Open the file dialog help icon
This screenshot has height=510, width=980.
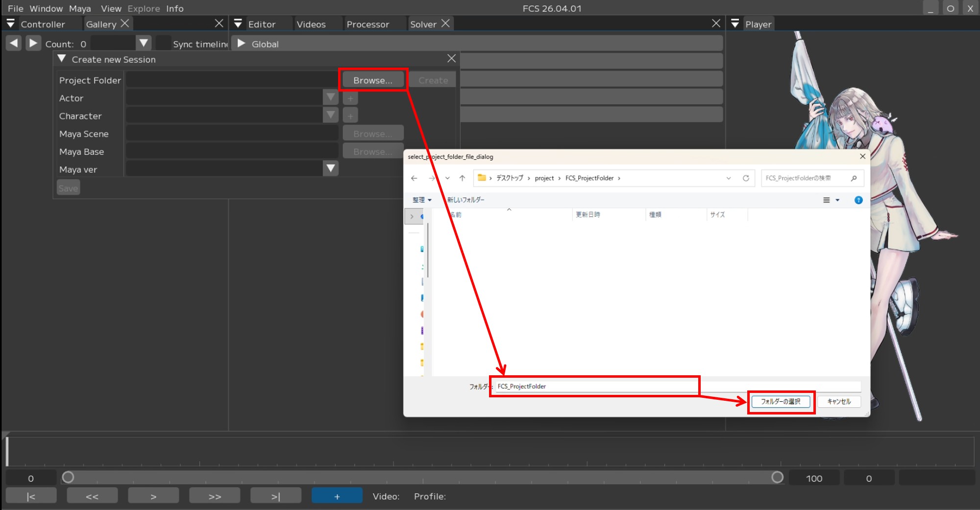pyautogui.click(x=858, y=200)
